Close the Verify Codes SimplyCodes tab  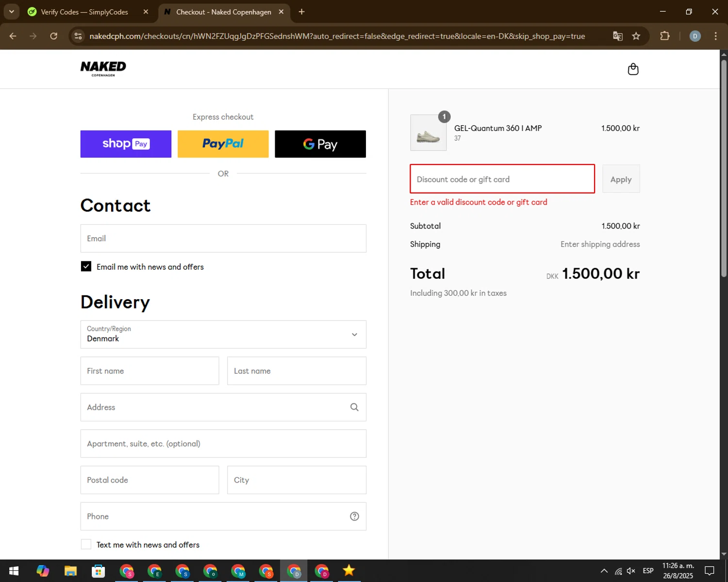(146, 12)
